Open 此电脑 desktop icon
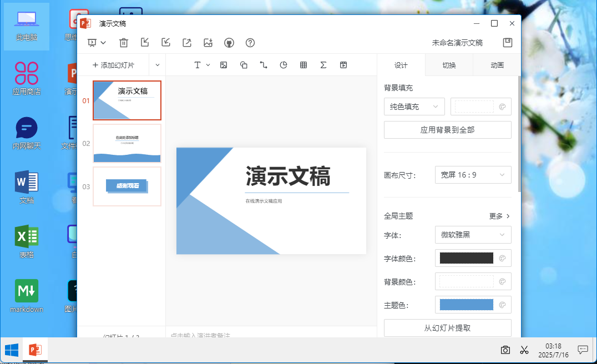The image size is (597, 364). [x=27, y=26]
